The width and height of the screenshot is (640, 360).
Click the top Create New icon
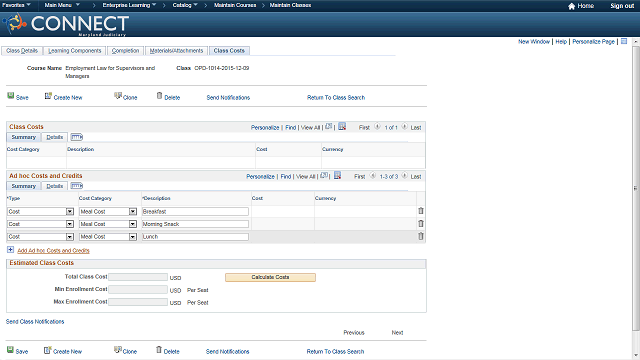click(48, 96)
